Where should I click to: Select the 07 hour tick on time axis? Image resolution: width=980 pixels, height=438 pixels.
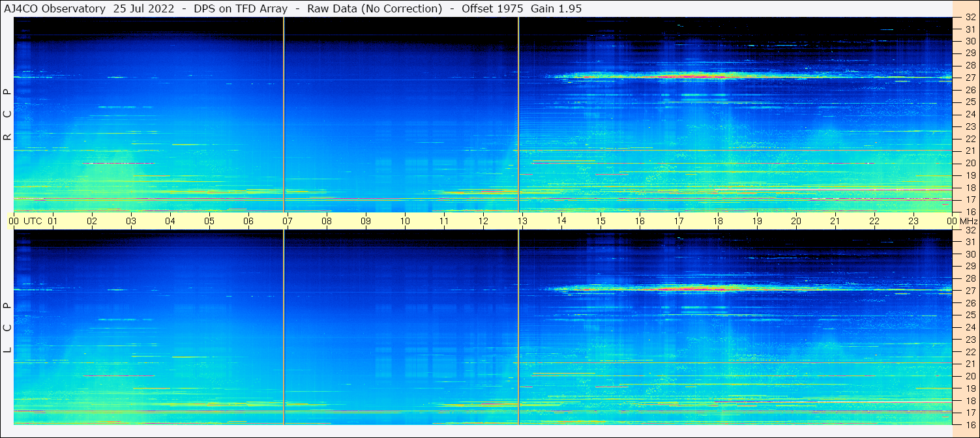point(287,221)
